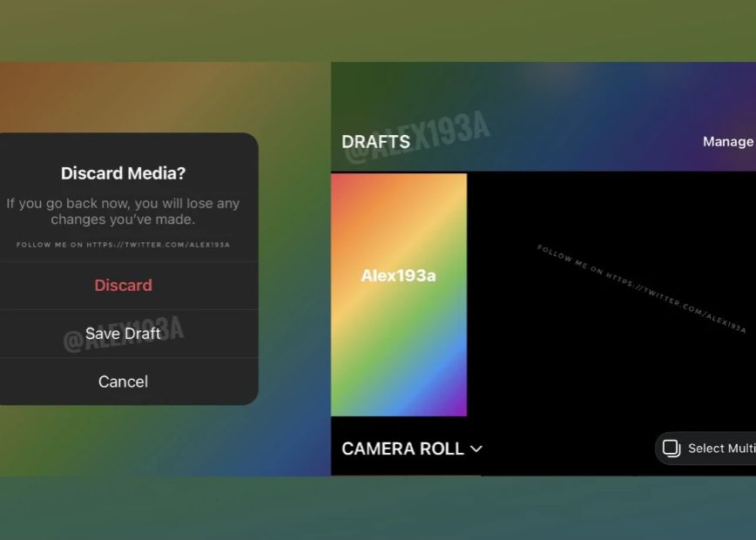Image resolution: width=756 pixels, height=540 pixels.
Task: Select the rainbow gradient Alex193a draft thumbnail
Action: (399, 296)
